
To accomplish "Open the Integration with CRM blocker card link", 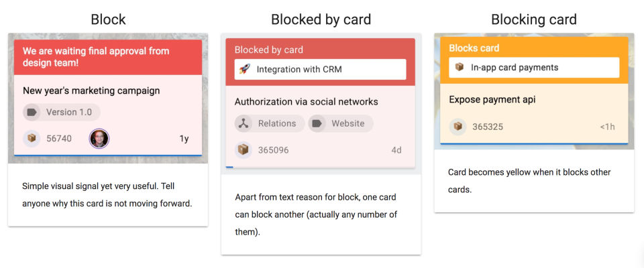I will tap(320, 69).
